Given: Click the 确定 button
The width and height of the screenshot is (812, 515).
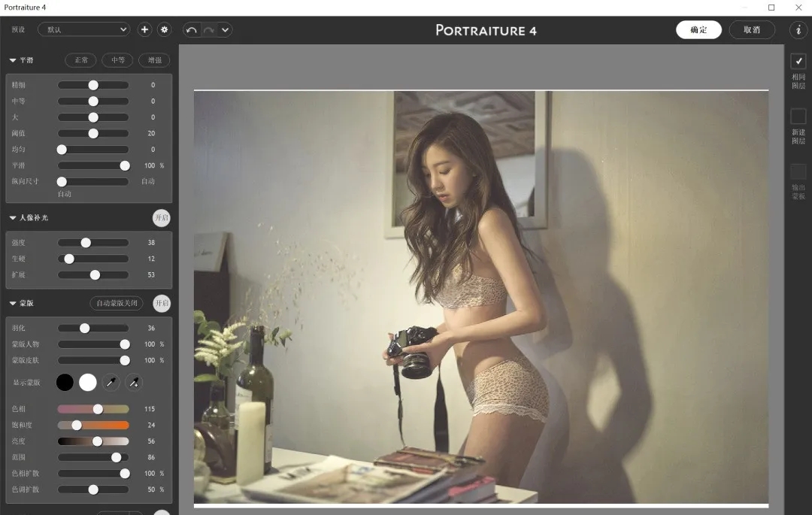Looking at the screenshot, I should point(698,30).
